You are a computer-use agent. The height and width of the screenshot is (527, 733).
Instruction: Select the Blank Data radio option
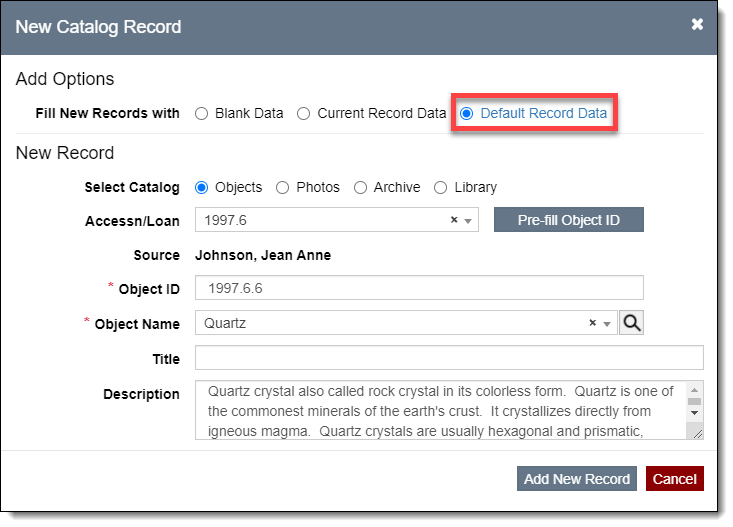tap(202, 114)
